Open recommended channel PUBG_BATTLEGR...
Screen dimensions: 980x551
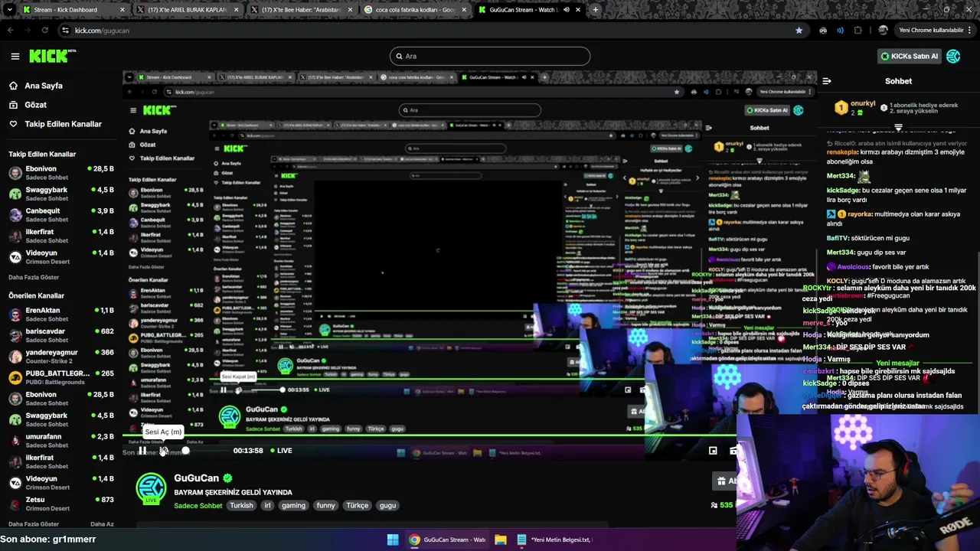click(60, 377)
